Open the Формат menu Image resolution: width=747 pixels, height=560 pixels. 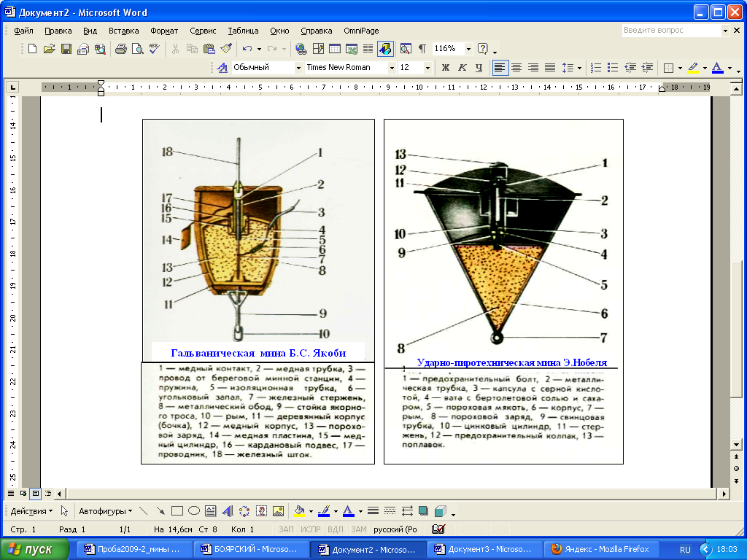(164, 31)
